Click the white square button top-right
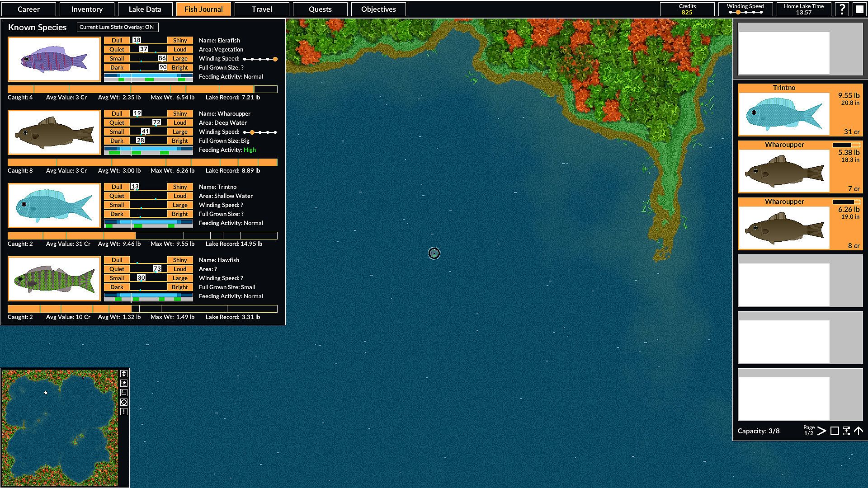The height and width of the screenshot is (488, 868). pyautogui.click(x=859, y=9)
